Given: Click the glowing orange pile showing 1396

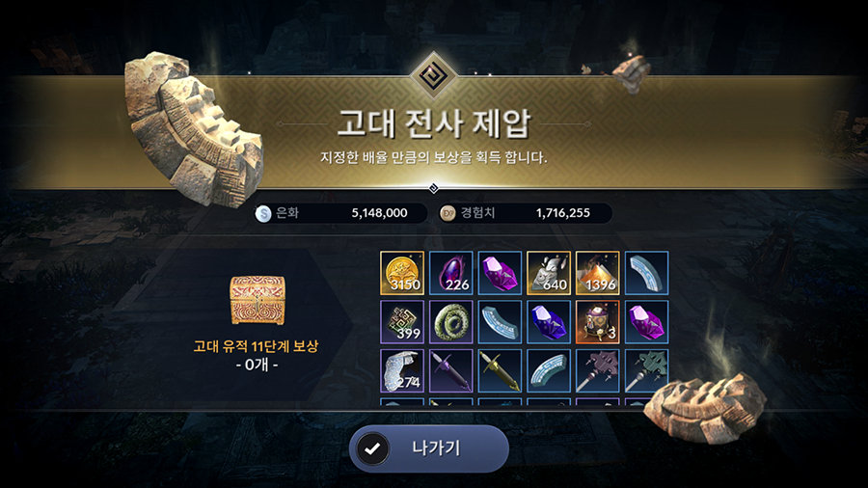Looking at the screenshot, I should click(x=597, y=273).
